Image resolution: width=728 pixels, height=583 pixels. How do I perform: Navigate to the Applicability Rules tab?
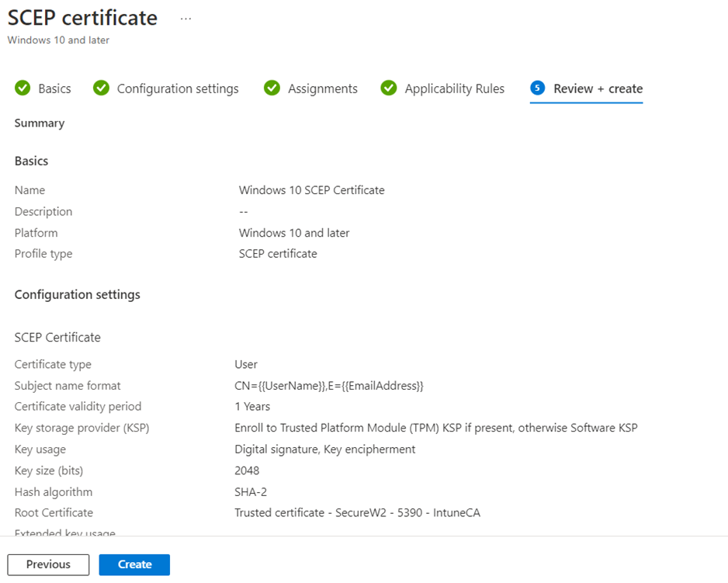click(454, 88)
